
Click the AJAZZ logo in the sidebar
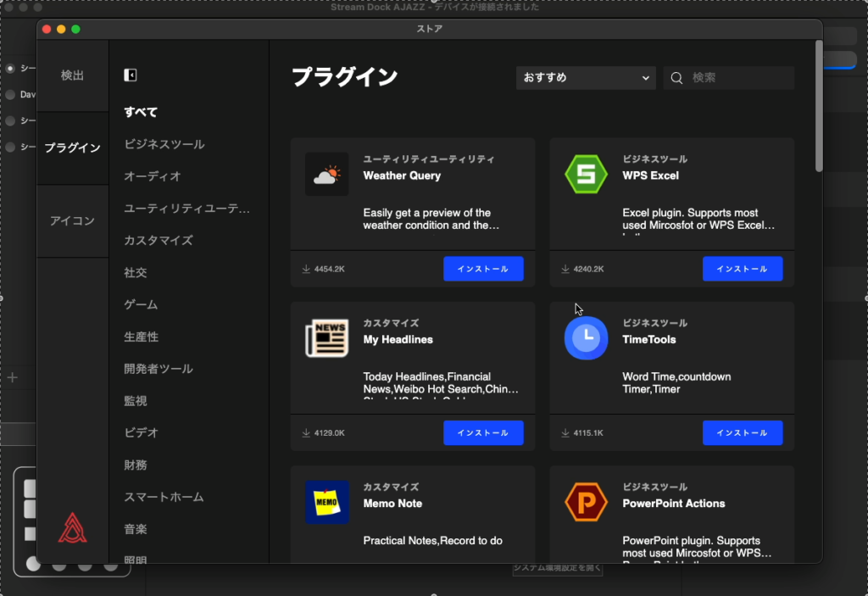pyautogui.click(x=73, y=526)
